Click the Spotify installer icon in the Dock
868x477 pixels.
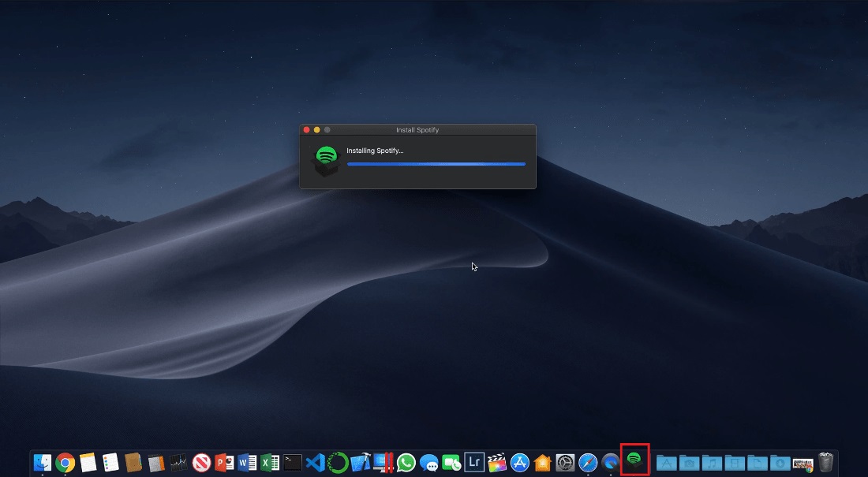634,460
